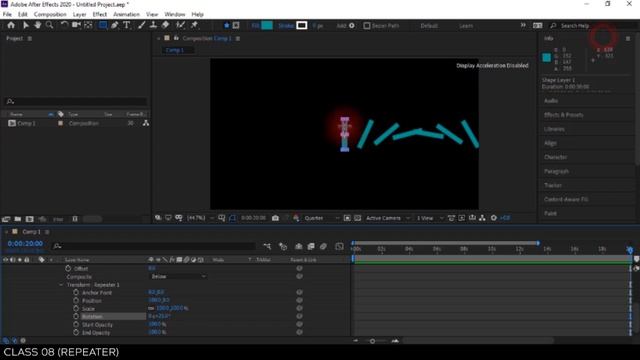Open the Layer menu
The height and width of the screenshot is (360, 640).
click(x=79, y=14)
